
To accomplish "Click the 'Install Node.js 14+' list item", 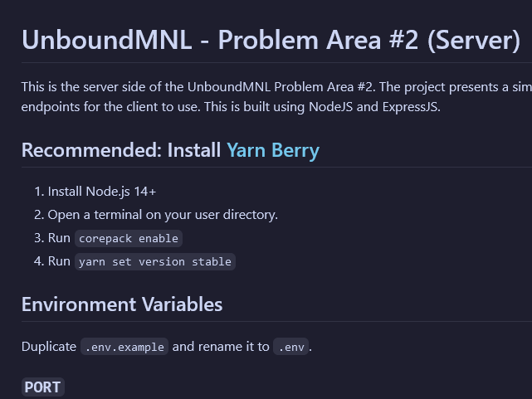I will pos(102,192).
